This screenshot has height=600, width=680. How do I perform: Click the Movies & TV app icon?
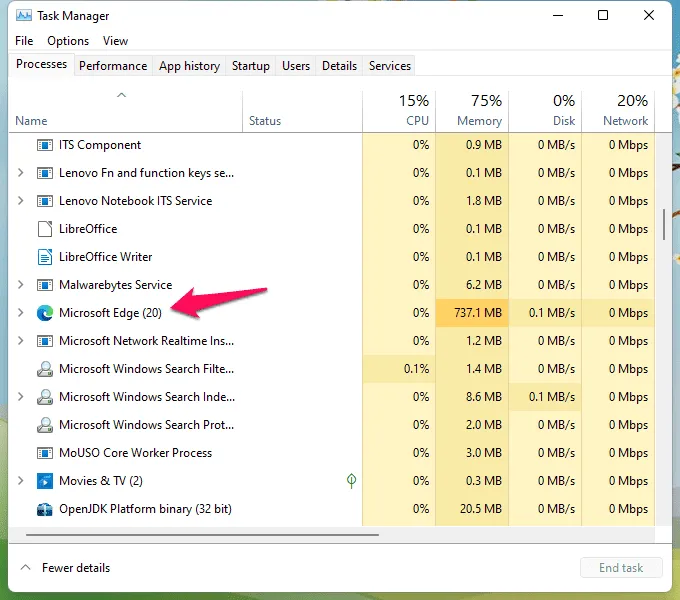(45, 481)
